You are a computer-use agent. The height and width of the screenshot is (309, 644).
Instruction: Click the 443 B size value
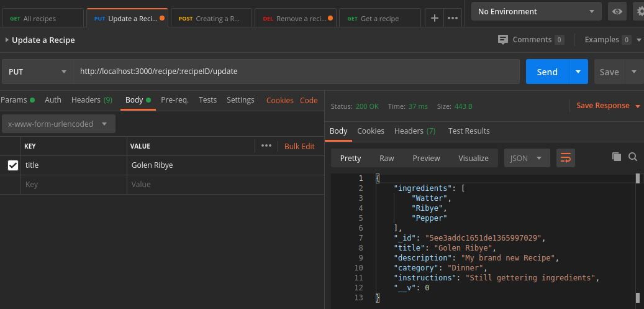463,106
